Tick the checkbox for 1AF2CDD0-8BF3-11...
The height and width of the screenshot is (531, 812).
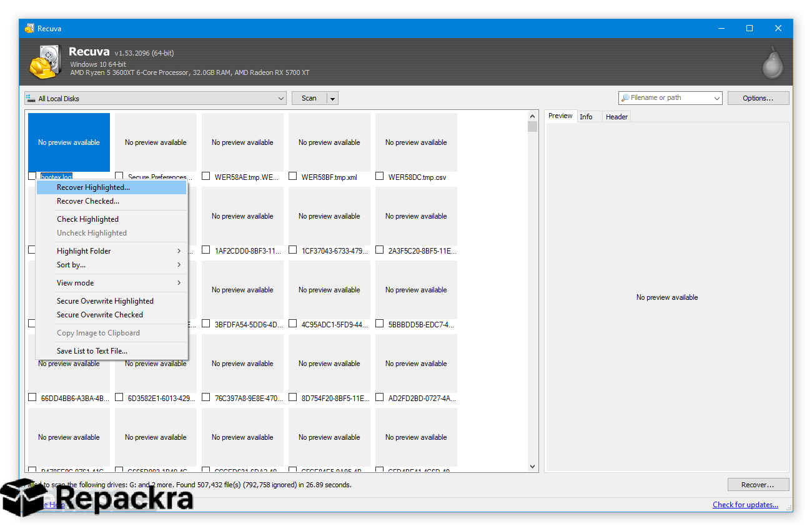click(205, 251)
